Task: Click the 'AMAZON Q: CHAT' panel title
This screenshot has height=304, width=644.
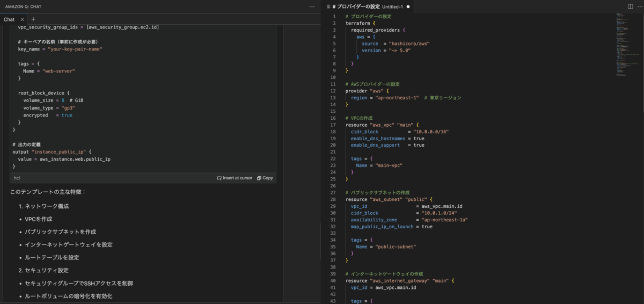Action: (x=23, y=6)
